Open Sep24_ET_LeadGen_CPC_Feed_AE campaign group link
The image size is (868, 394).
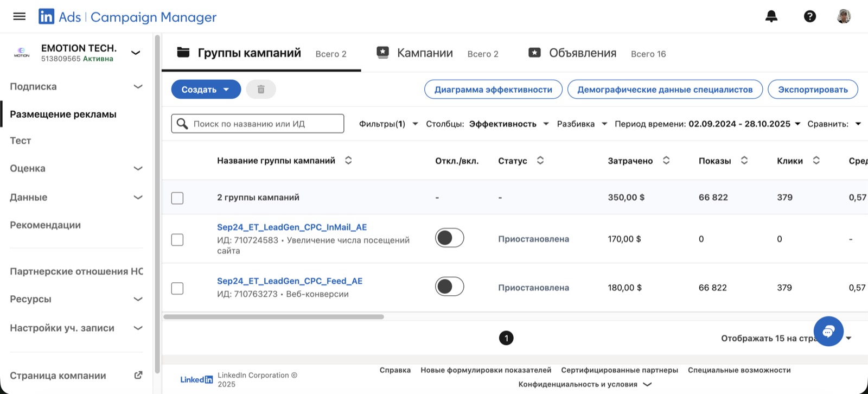290,281
